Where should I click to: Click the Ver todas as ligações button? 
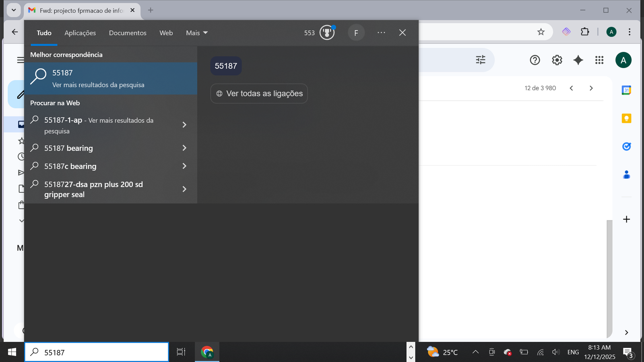pos(259,94)
